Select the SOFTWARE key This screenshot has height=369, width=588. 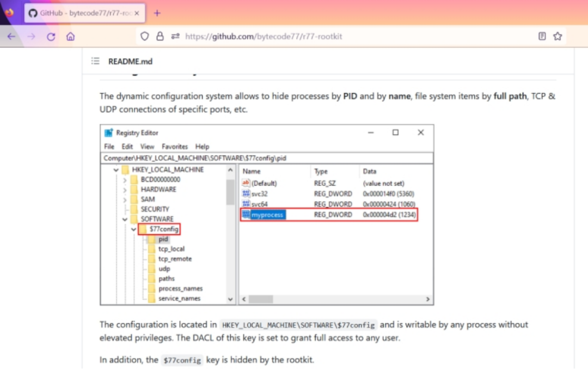pos(157,219)
